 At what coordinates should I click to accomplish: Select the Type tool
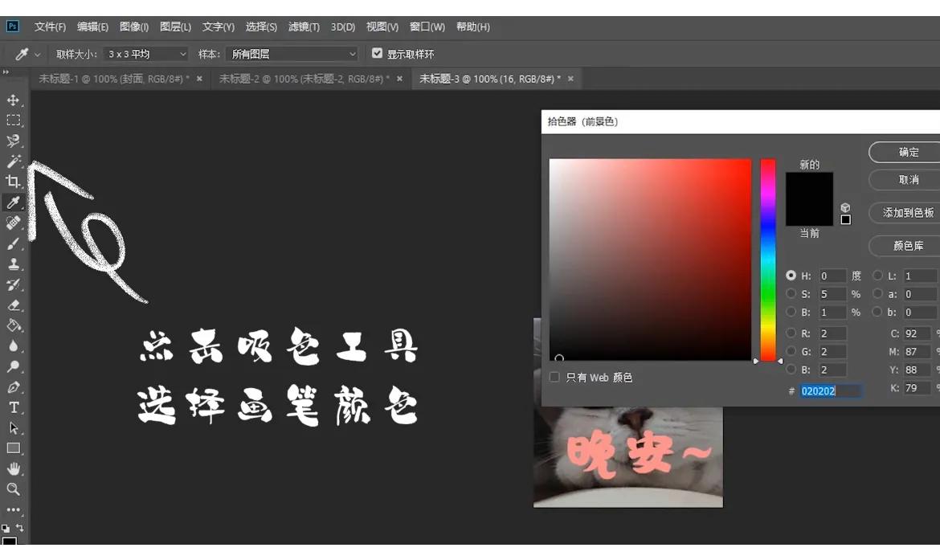(12, 407)
